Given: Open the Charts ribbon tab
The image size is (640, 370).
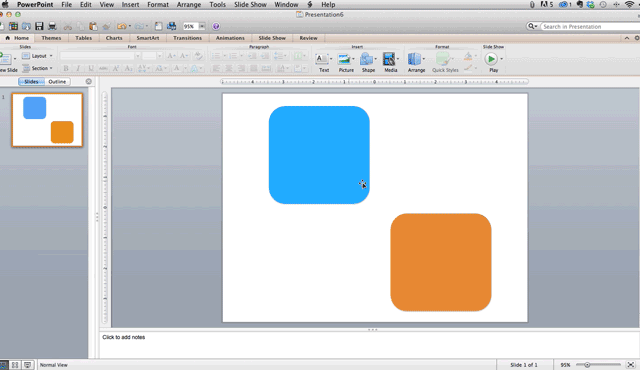Looking at the screenshot, I should click(114, 38).
